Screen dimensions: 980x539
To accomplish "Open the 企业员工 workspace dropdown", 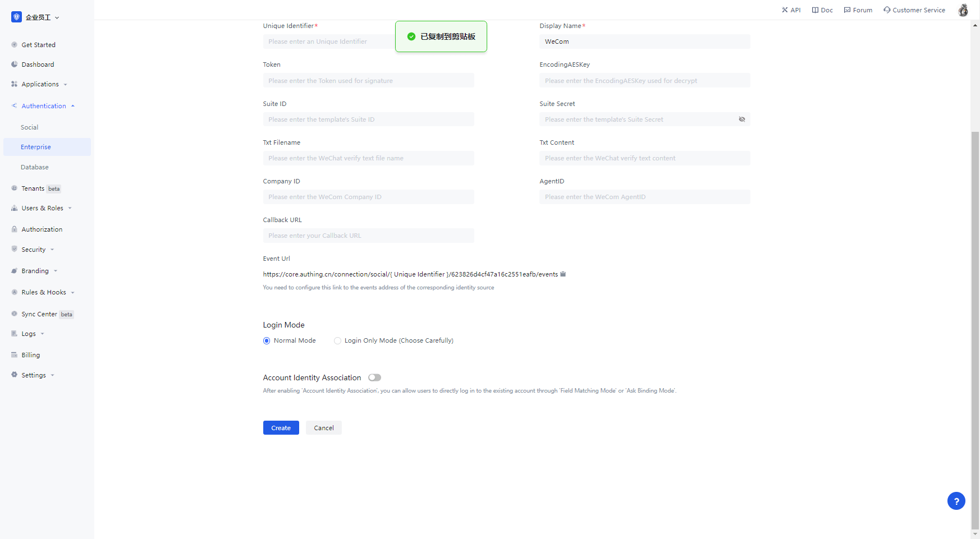I will click(x=38, y=17).
